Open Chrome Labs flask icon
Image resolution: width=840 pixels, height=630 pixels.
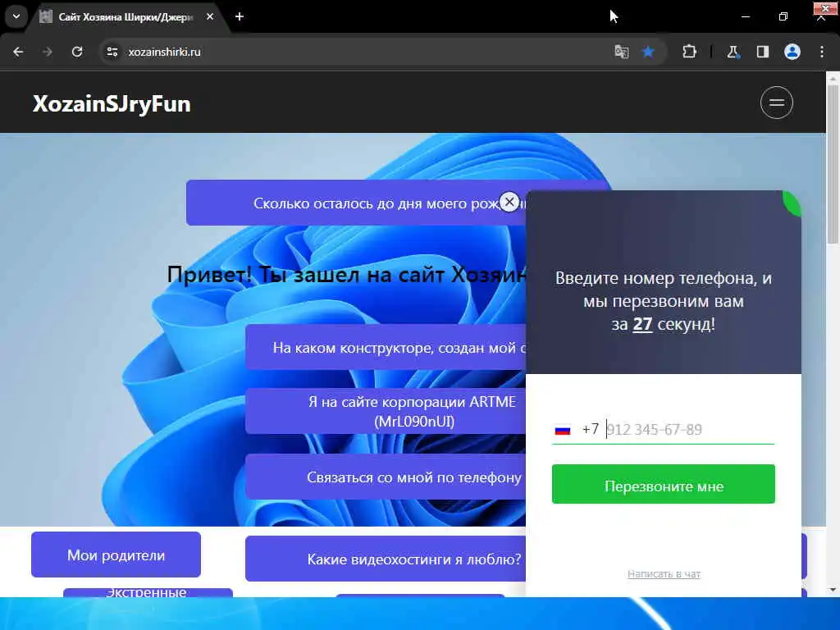tap(733, 52)
